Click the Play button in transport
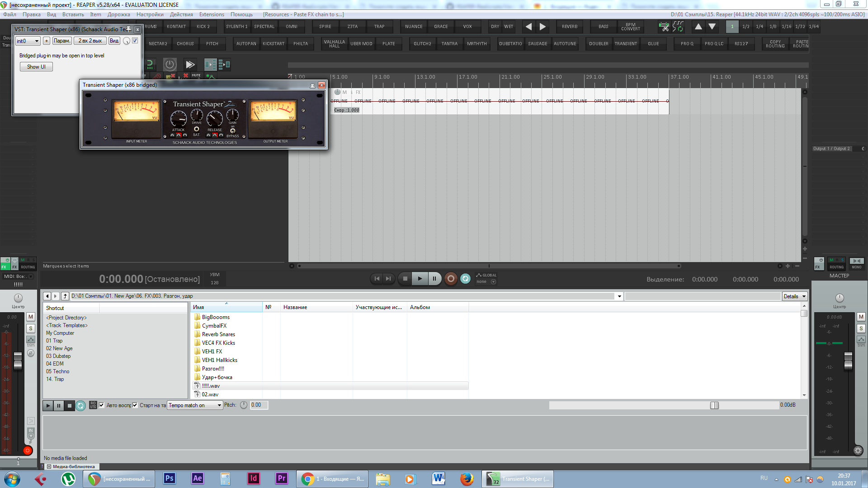 [419, 279]
